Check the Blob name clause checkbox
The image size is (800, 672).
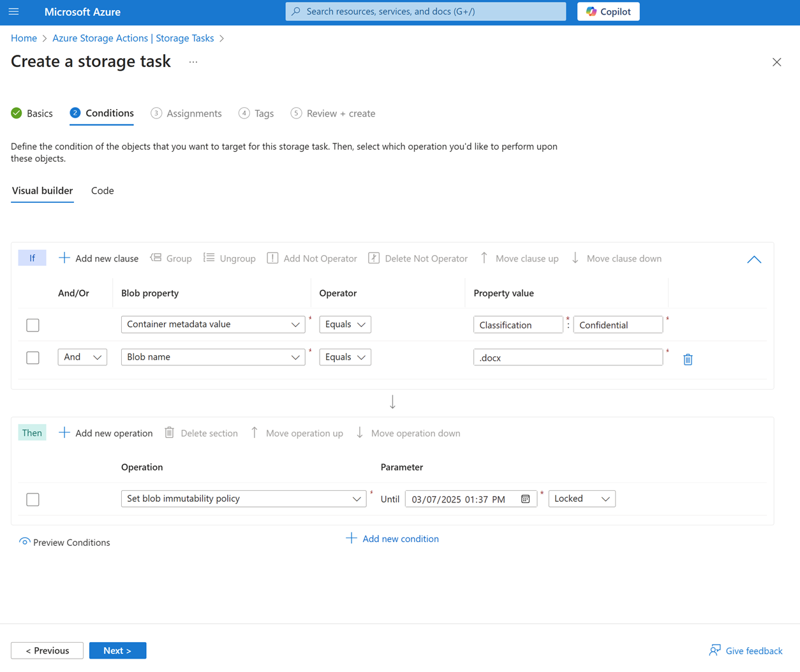pyautogui.click(x=33, y=358)
